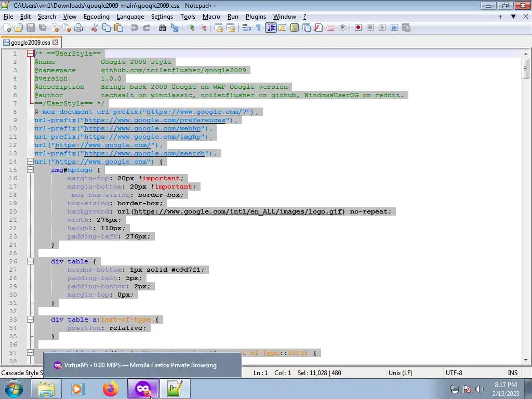Toggle Synchronize Horizontal Scrolling icon

click(231, 28)
